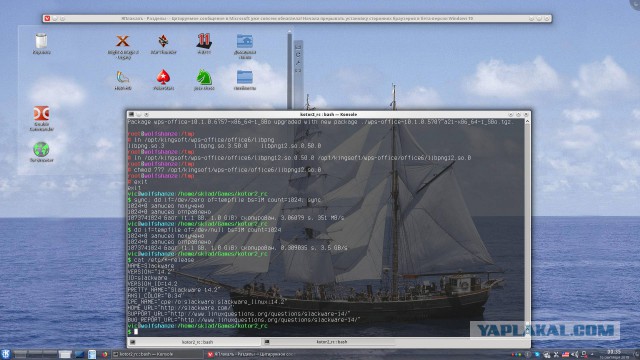The width and height of the screenshot is (640, 360).
Task: Click the clock in the taskbar
Action: [x=613, y=354]
